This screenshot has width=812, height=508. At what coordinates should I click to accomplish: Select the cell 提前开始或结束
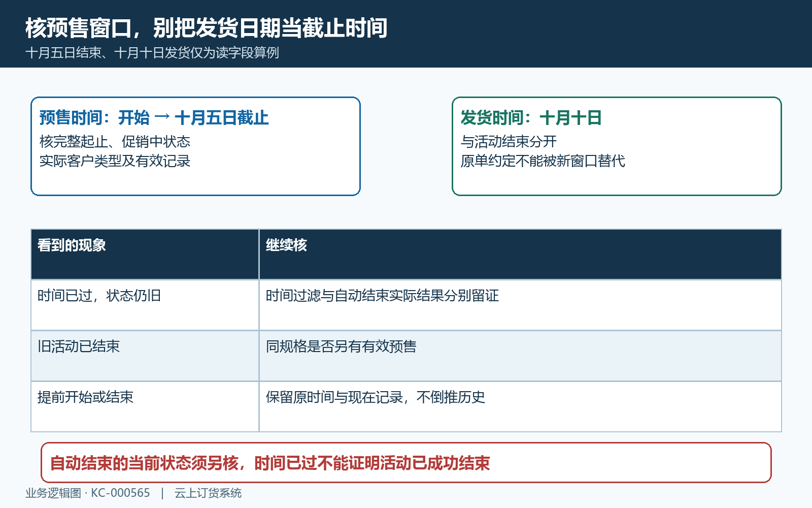145,406
